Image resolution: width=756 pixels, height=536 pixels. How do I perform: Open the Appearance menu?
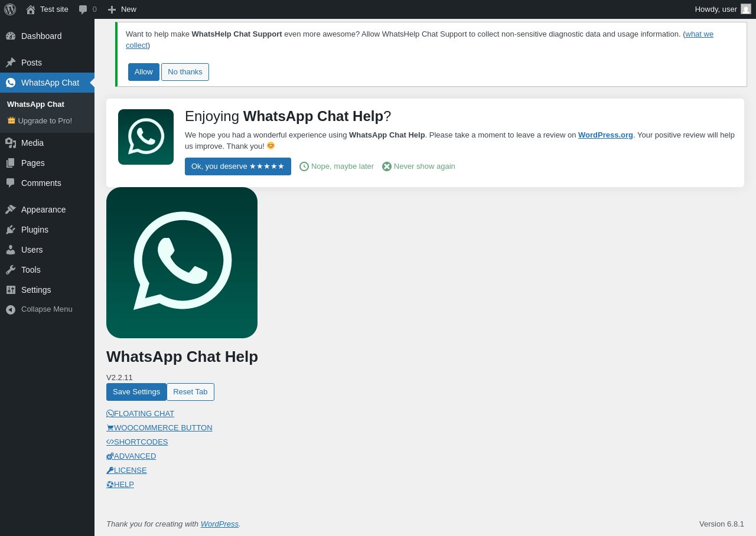coord(47,210)
